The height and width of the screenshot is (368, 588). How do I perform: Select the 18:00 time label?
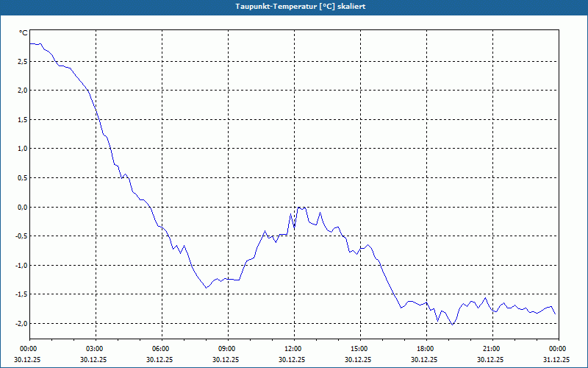click(x=426, y=349)
